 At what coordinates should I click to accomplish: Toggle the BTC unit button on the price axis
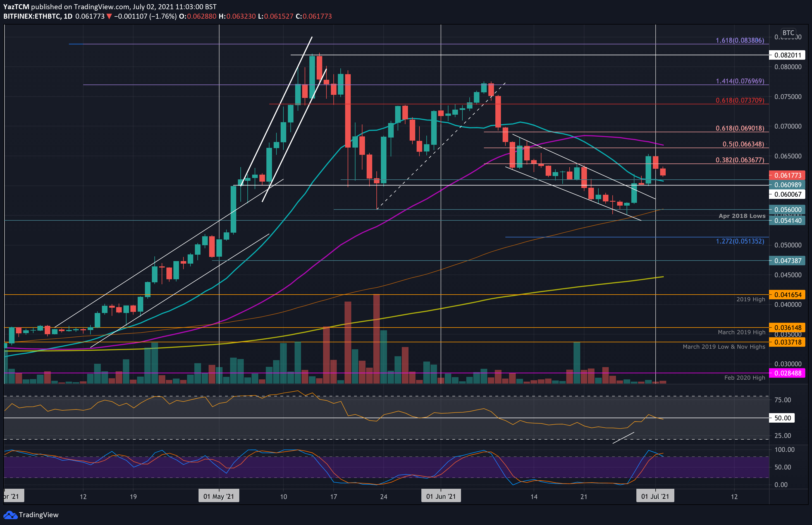(789, 33)
